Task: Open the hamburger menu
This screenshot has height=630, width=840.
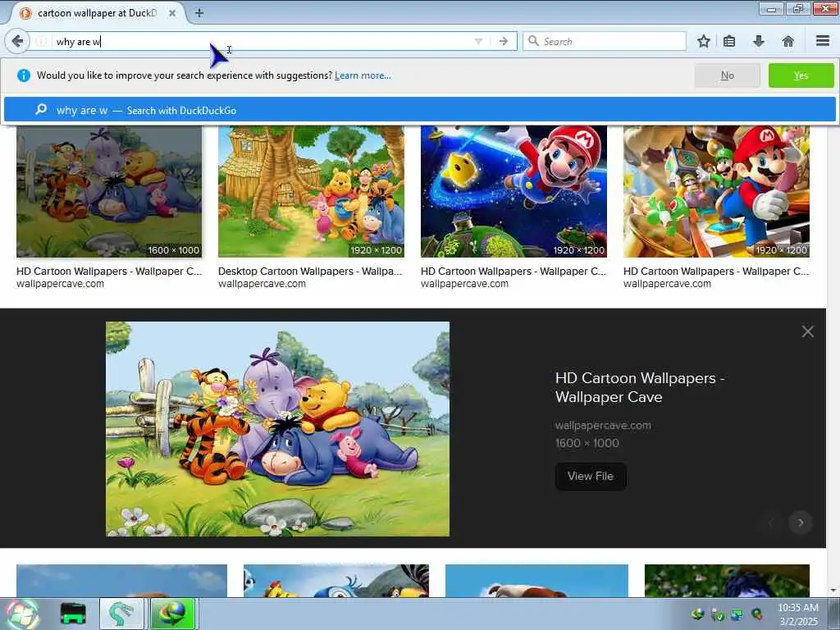Action: tap(823, 41)
